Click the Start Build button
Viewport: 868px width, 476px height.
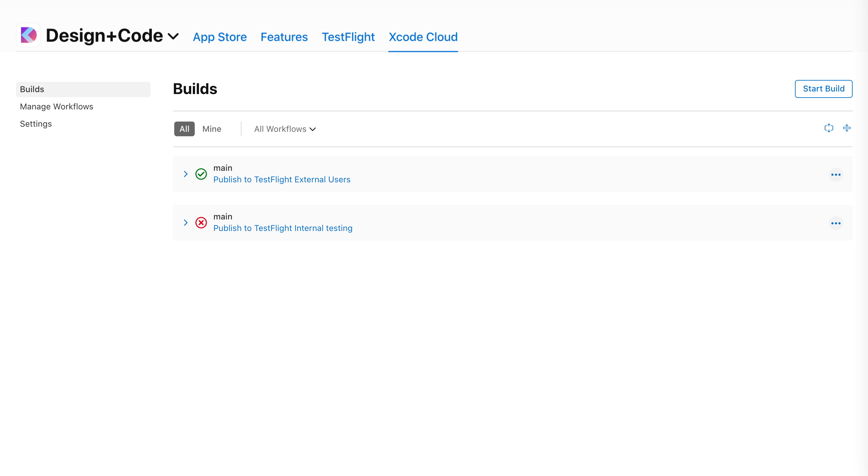coord(823,89)
